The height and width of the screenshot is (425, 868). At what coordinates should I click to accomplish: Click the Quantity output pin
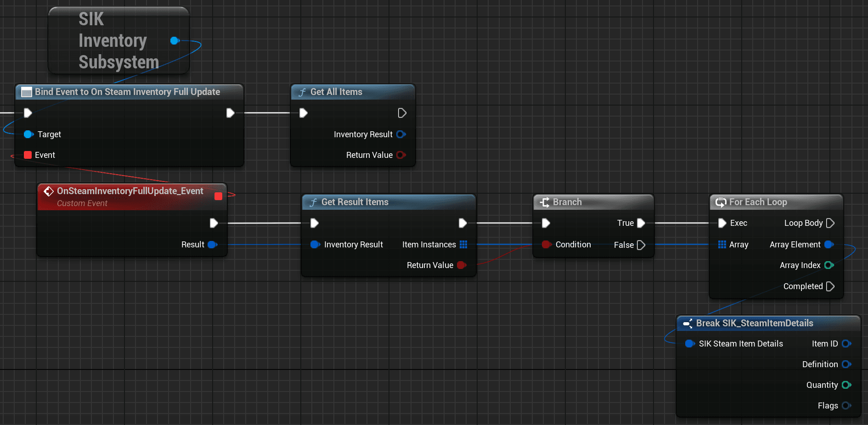click(x=846, y=385)
